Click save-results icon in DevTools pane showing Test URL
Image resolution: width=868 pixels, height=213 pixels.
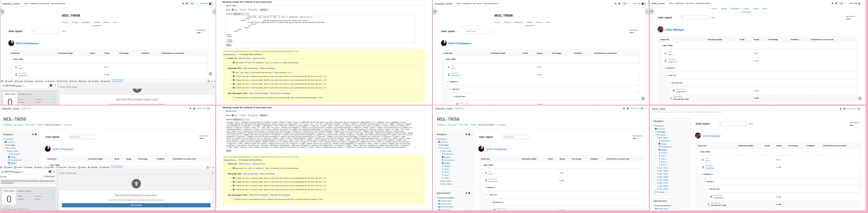coord(50,172)
